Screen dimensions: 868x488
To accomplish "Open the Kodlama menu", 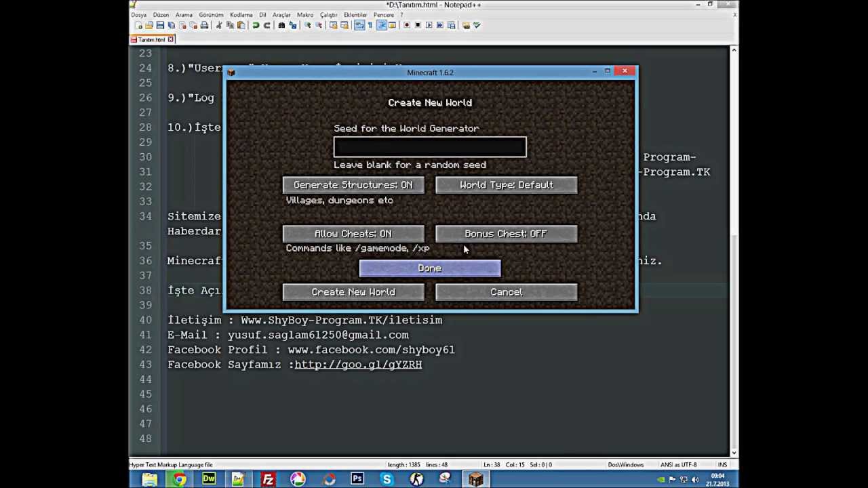I will click(x=241, y=15).
